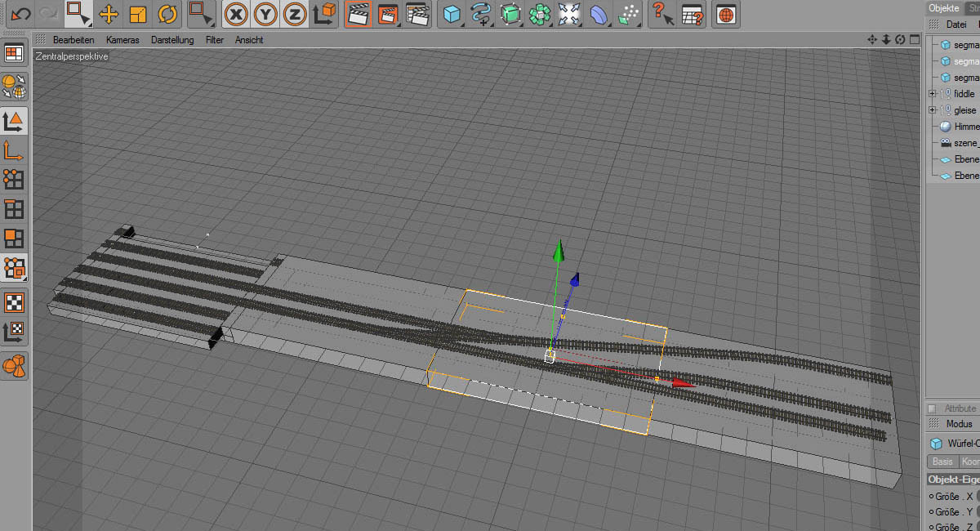Choose the Rotate tool
This screenshot has height=531, width=980.
point(167,14)
